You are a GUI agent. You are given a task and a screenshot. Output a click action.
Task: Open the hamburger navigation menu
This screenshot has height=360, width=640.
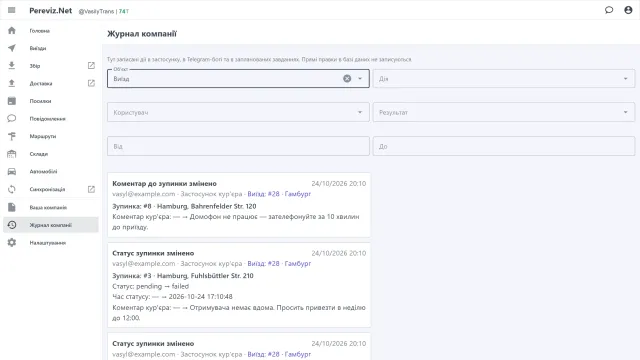coord(11,10)
